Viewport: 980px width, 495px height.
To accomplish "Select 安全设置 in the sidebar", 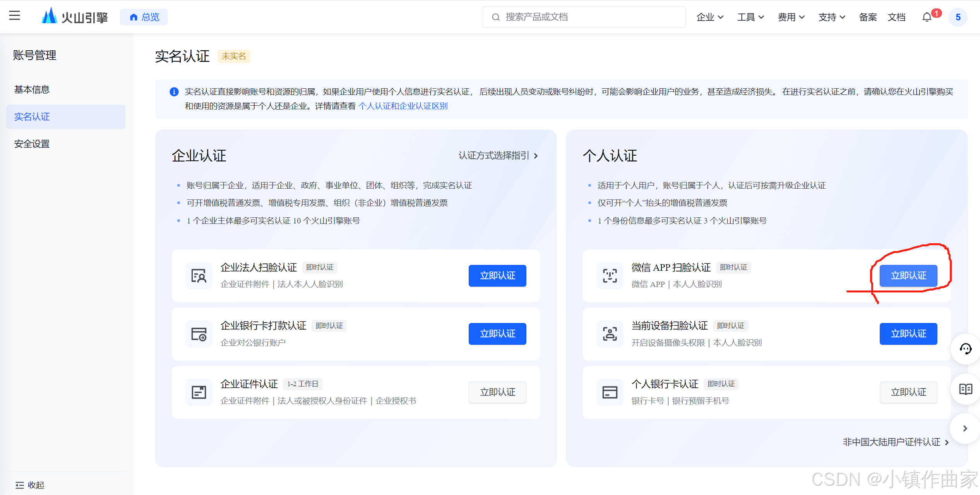I will click(32, 144).
